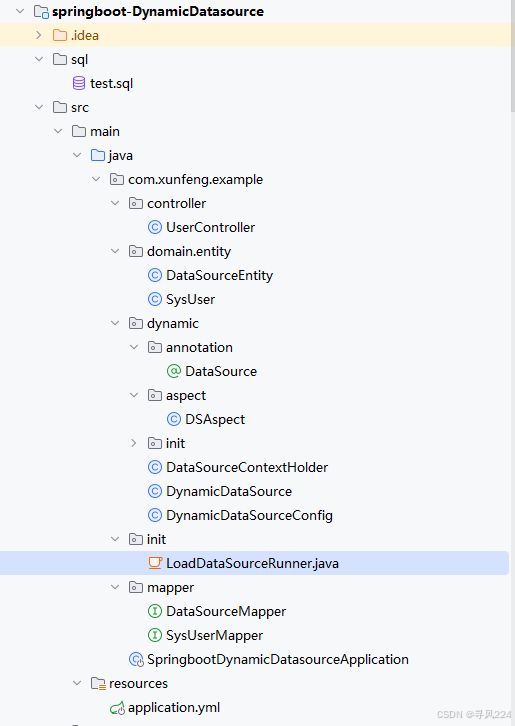Select DynamicDataSourceConfig class
The width and height of the screenshot is (515, 726).
pos(249,515)
